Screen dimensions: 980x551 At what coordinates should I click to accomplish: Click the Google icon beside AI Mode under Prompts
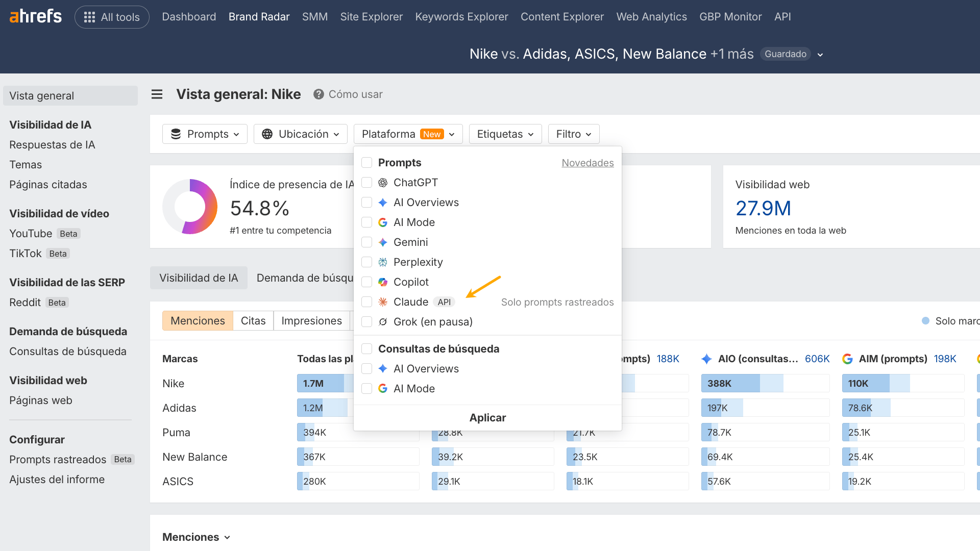[383, 222]
